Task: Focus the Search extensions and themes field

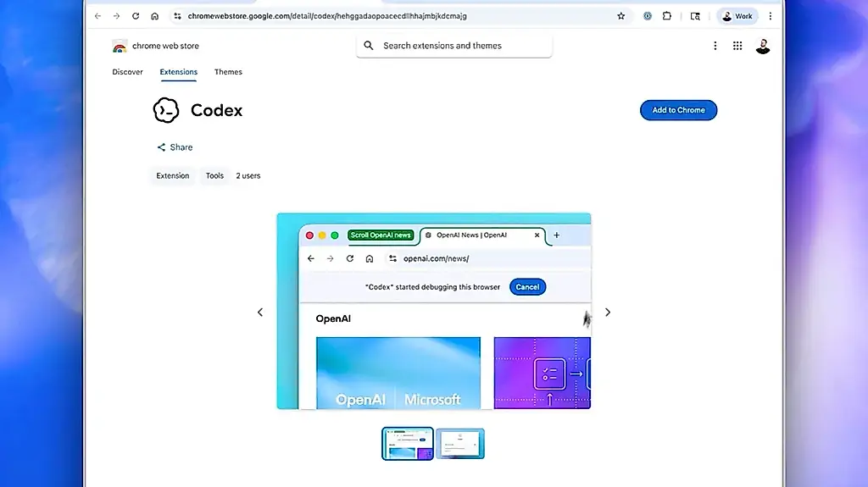Action: pyautogui.click(x=454, y=46)
